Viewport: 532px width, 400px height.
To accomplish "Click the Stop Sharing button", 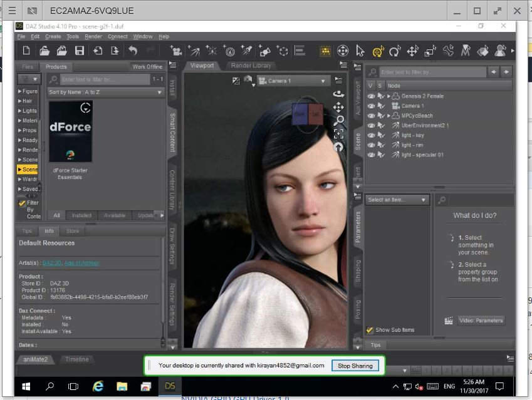I will click(355, 366).
